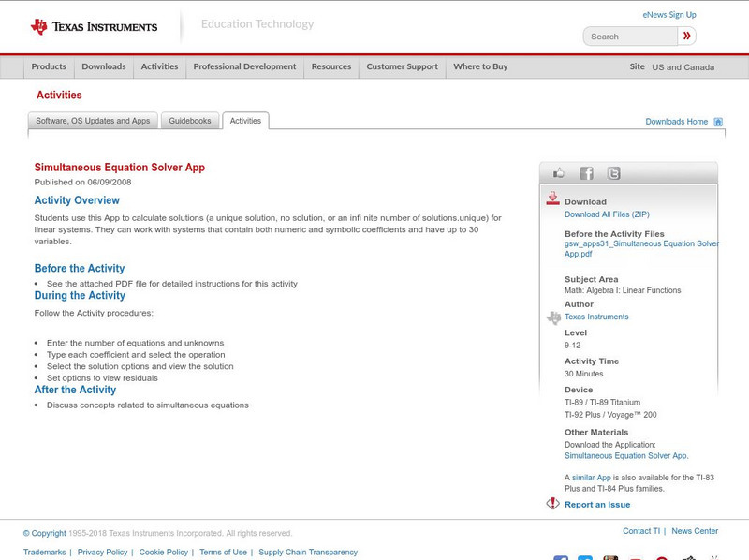Image resolution: width=749 pixels, height=560 pixels.
Task: Follow the eNews Sign Up link
Action: point(669,15)
